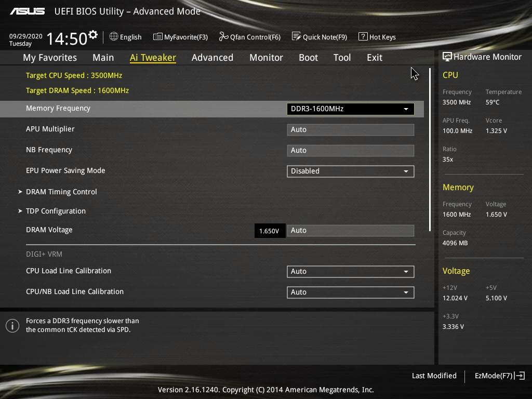Select the Memory Frequency row label
The image size is (532, 399).
pos(58,108)
